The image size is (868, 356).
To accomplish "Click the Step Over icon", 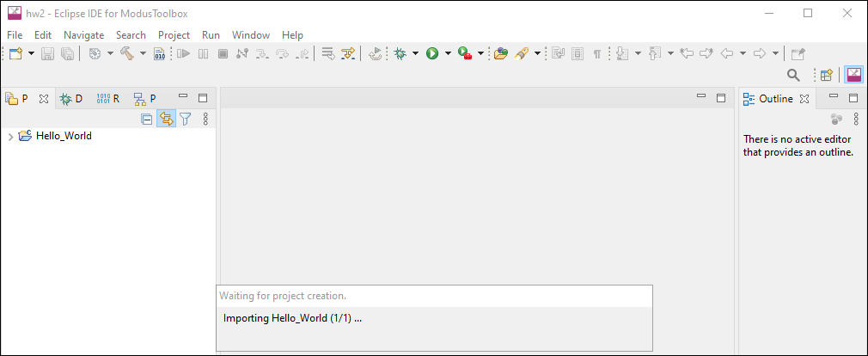I will (283, 53).
